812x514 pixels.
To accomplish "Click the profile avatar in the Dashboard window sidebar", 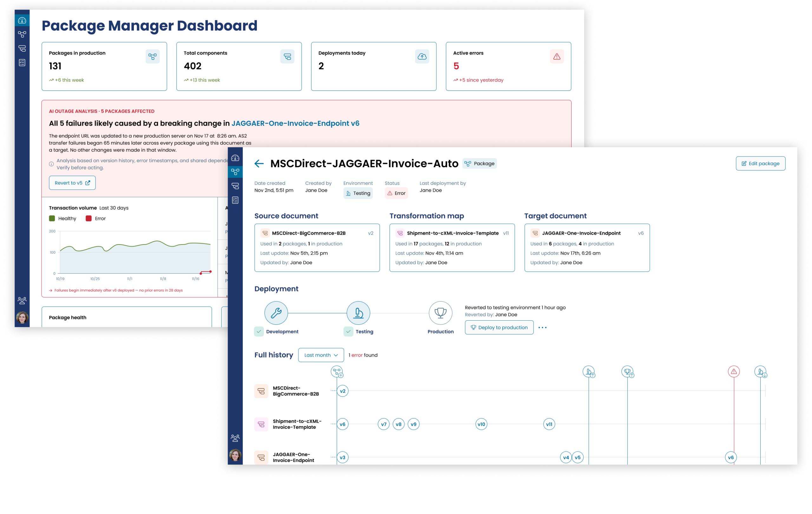I will [x=22, y=317].
